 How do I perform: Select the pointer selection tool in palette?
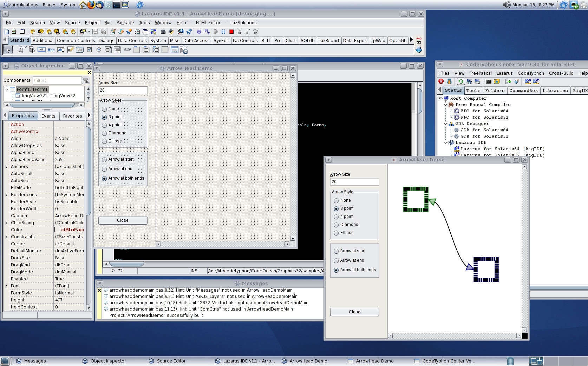(x=8, y=50)
